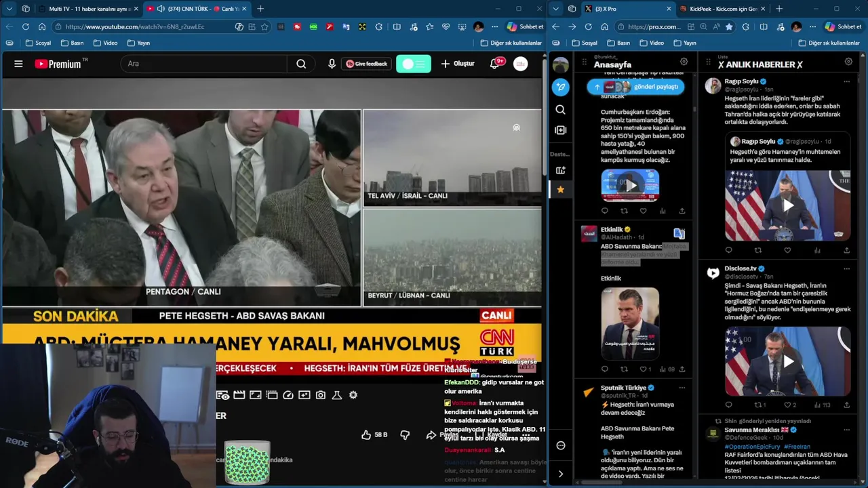This screenshot has height=488, width=868.
Task: Open the YouTube account avatar menu
Action: tap(520, 64)
